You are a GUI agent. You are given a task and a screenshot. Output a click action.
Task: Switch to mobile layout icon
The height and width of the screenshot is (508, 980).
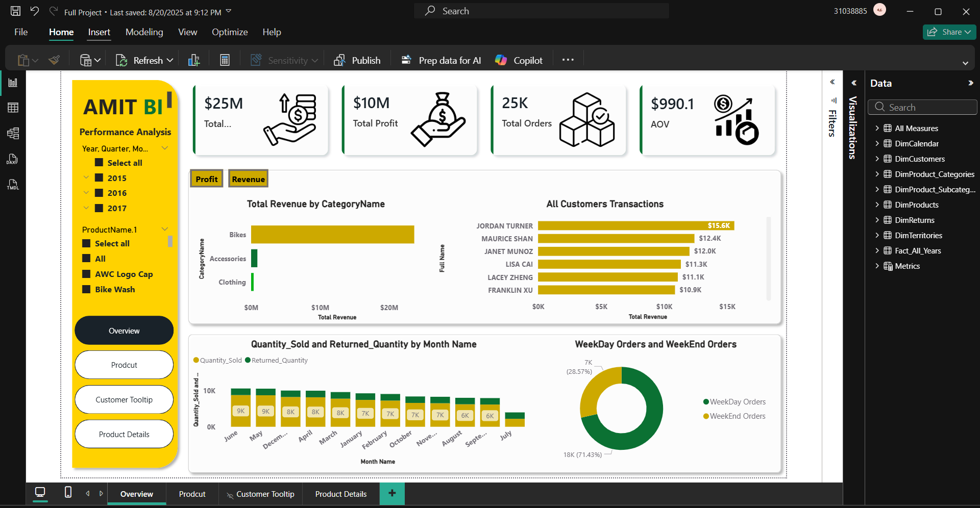[x=68, y=493]
